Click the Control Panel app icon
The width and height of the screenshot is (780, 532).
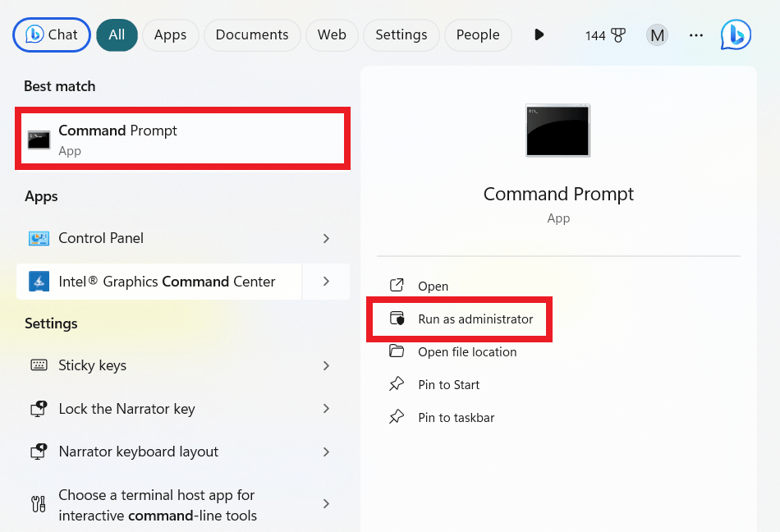39,238
